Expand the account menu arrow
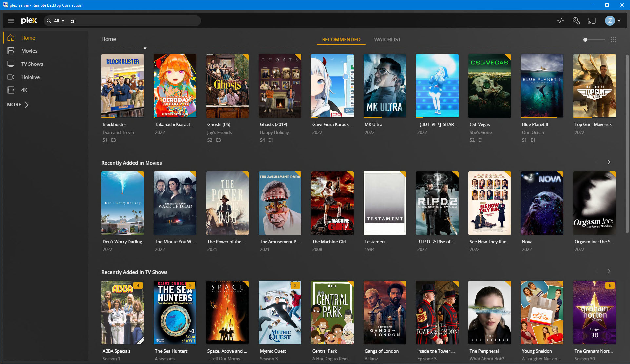Image resolution: width=630 pixels, height=364 pixels. (x=619, y=21)
